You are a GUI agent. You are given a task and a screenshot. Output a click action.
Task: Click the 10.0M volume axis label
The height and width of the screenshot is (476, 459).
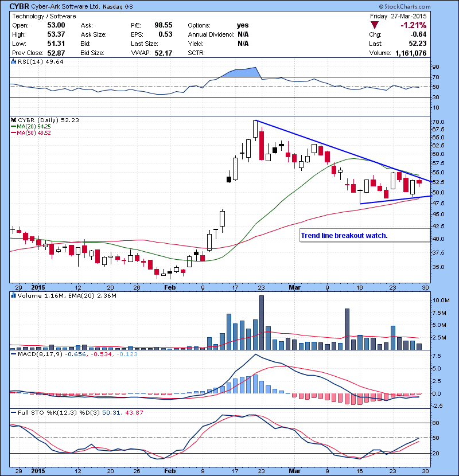click(x=441, y=301)
